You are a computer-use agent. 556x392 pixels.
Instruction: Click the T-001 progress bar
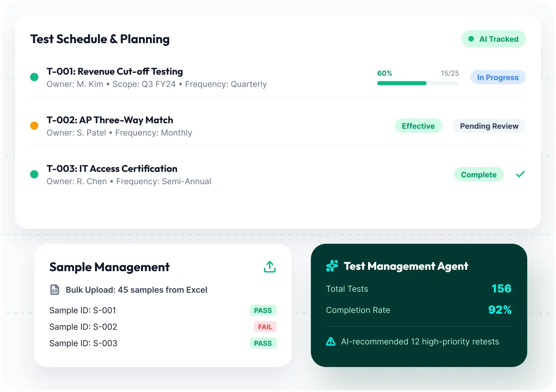click(x=418, y=83)
